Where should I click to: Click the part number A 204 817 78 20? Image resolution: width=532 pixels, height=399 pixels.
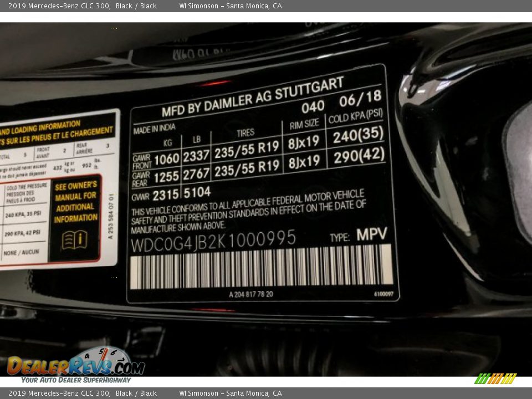[x=251, y=294]
